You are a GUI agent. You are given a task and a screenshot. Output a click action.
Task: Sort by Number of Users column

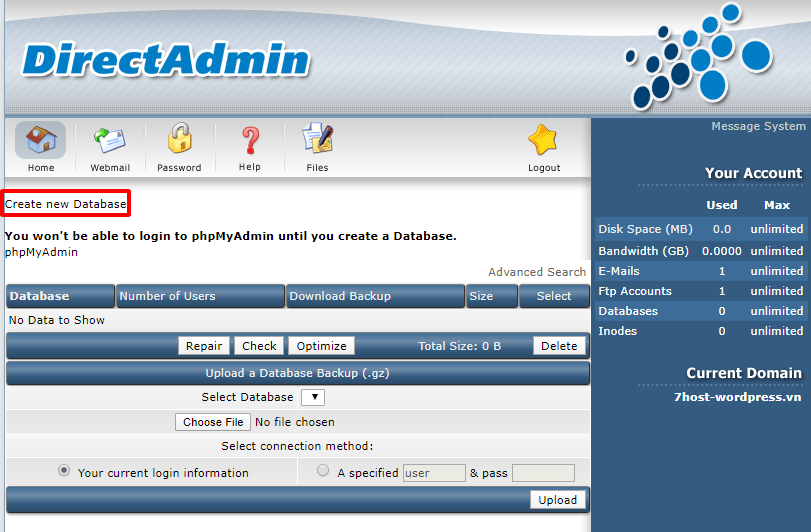tap(200, 296)
